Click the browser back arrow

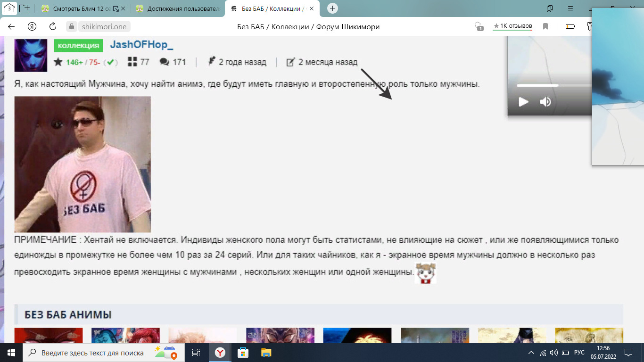click(x=11, y=26)
